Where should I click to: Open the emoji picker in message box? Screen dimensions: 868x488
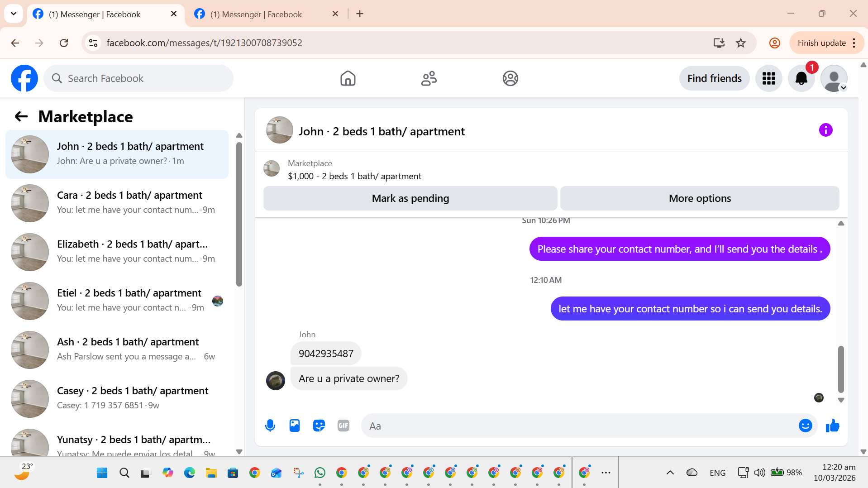coord(805,426)
